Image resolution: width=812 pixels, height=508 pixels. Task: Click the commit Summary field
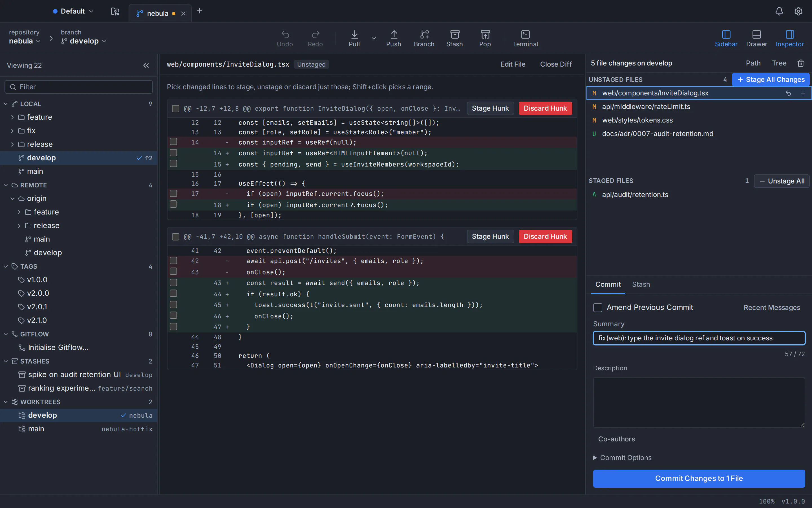[699, 338]
